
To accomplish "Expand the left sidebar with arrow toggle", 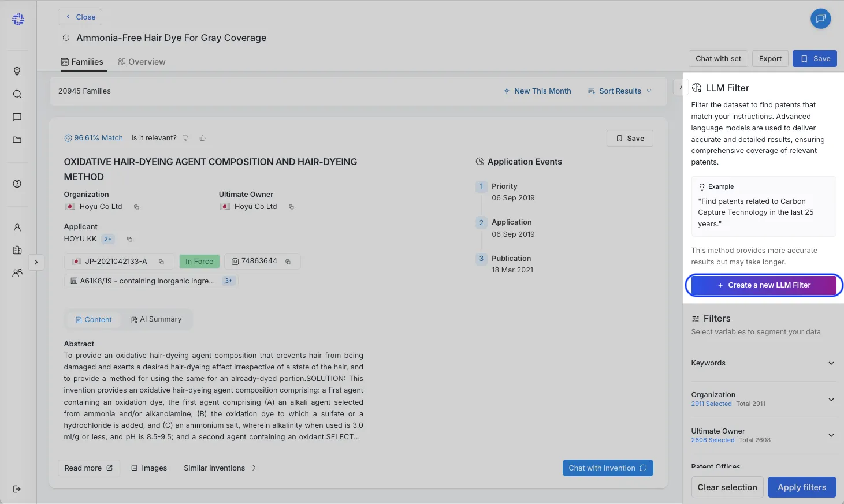I will (36, 262).
